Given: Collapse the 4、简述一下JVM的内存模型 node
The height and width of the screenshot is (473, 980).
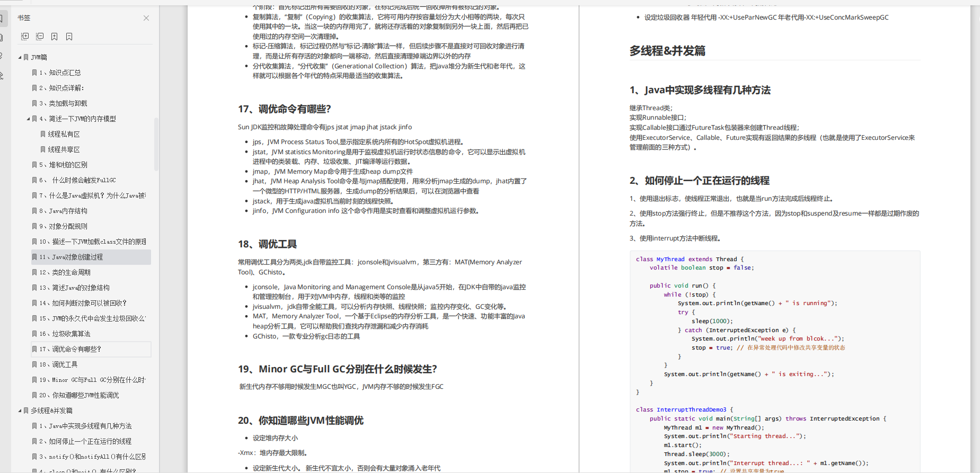Looking at the screenshot, I should point(29,119).
